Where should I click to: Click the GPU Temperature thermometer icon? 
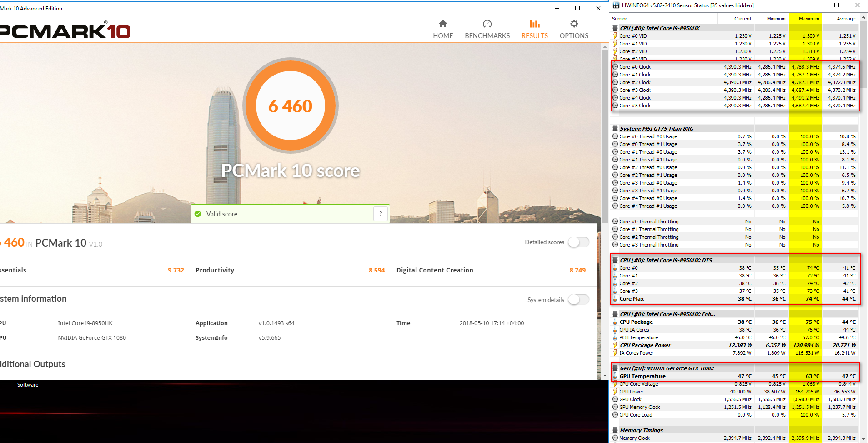pos(615,376)
